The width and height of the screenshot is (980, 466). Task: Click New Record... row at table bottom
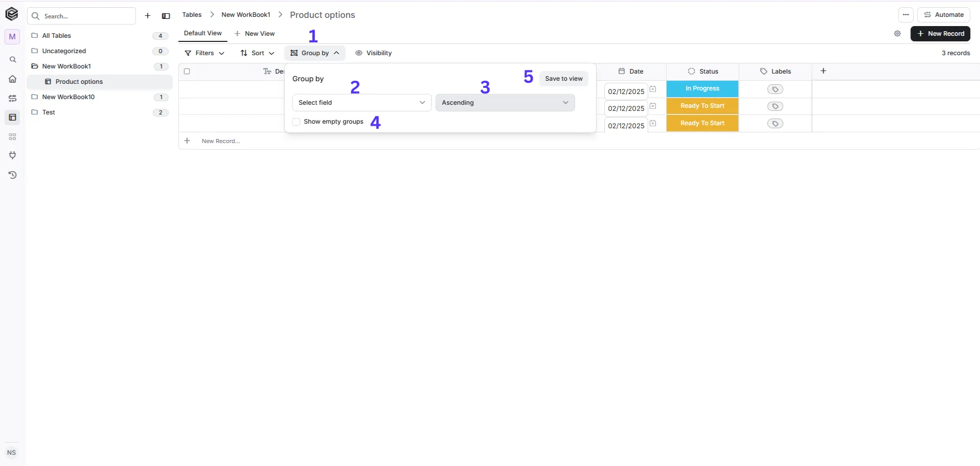[x=221, y=141]
